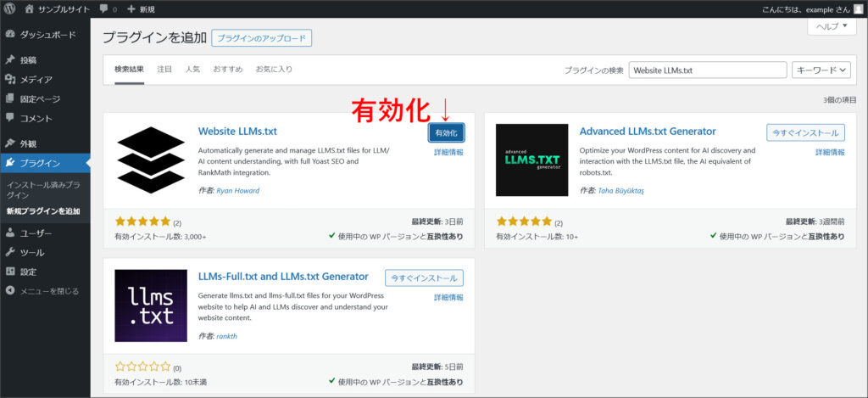
Task: Click the llms.txt purple plugin icon
Action: tap(151, 306)
